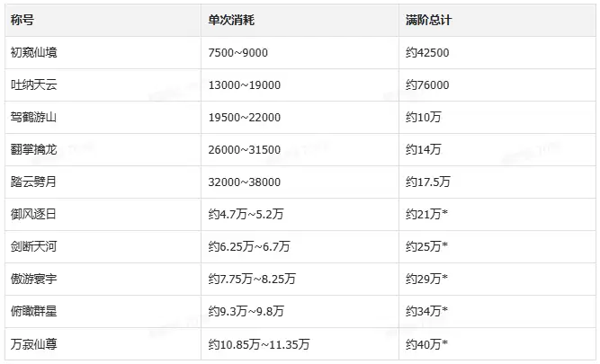Select the 驾鹤游山 title cell

click(103, 118)
